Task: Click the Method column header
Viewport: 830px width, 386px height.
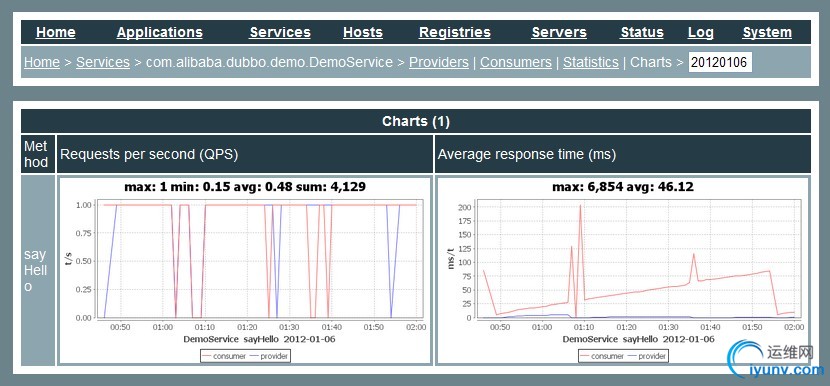Action: [38, 154]
